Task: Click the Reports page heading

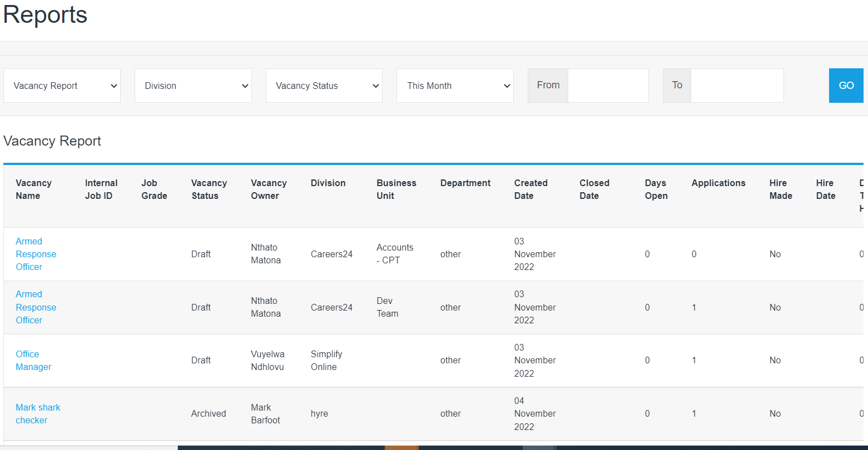Action: (45, 14)
